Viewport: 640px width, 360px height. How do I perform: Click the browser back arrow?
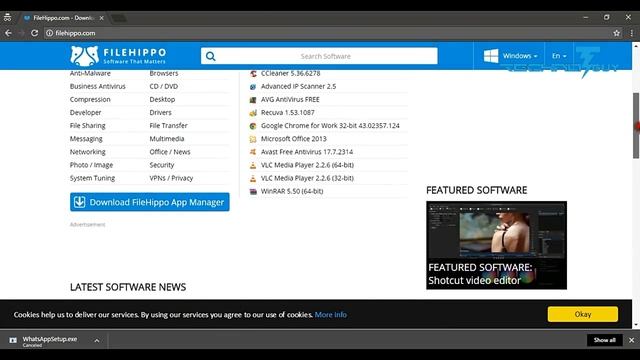coord(8,33)
